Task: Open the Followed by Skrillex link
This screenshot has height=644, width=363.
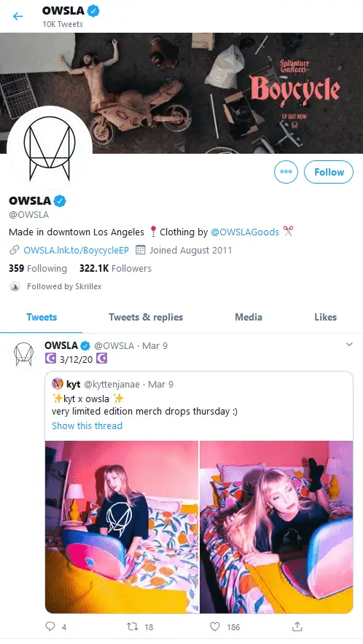Action: click(64, 286)
